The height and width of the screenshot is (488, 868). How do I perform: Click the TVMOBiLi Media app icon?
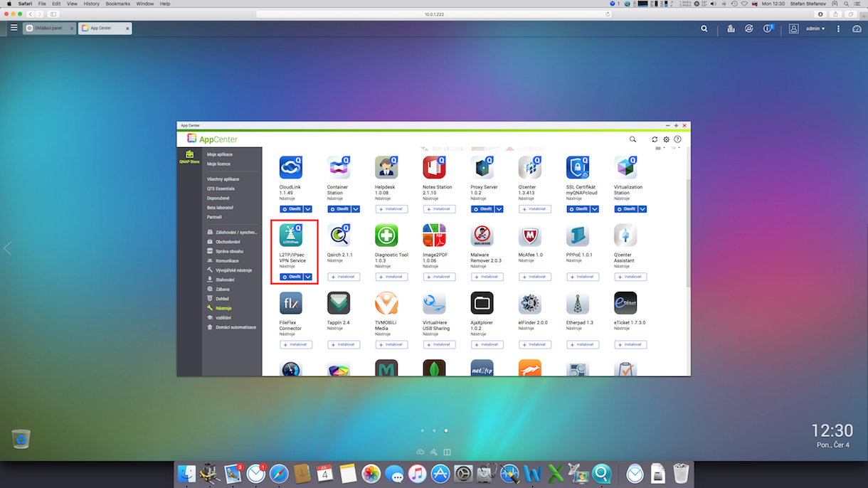386,303
